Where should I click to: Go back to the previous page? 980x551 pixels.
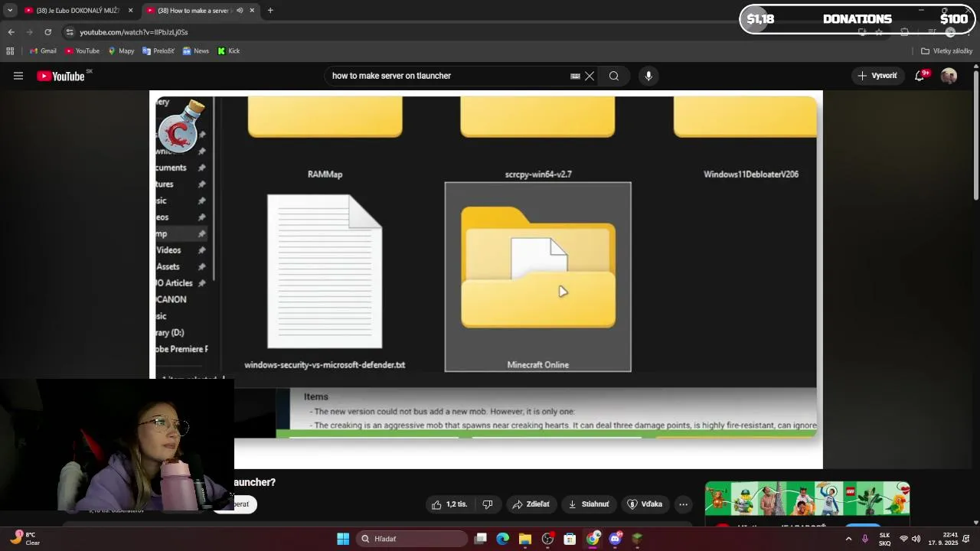click(11, 32)
